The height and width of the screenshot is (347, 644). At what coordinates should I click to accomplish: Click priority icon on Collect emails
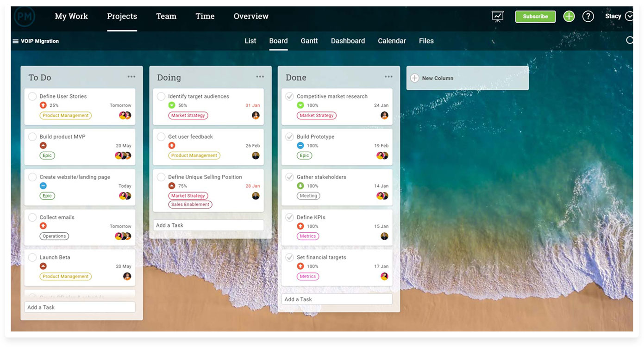43,226
